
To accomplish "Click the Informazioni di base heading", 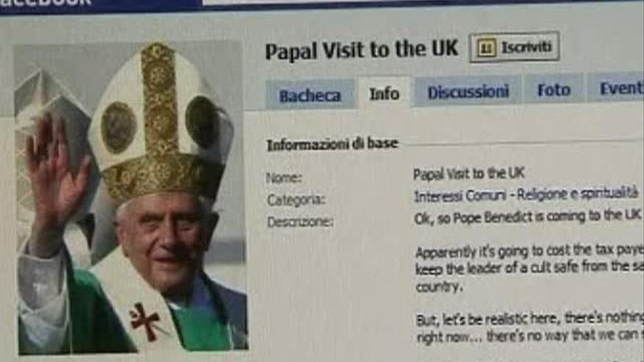I will (x=332, y=144).
